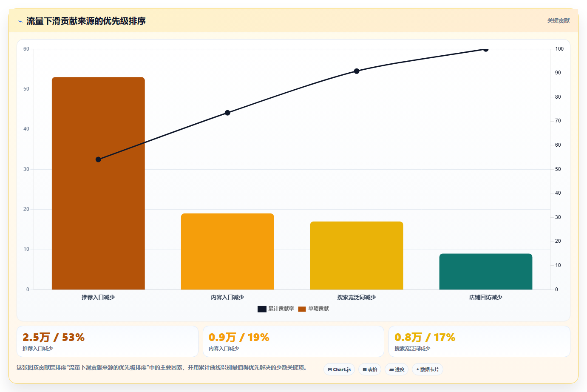Open the 0.8万 / 17% data card

pyautogui.click(x=479, y=341)
